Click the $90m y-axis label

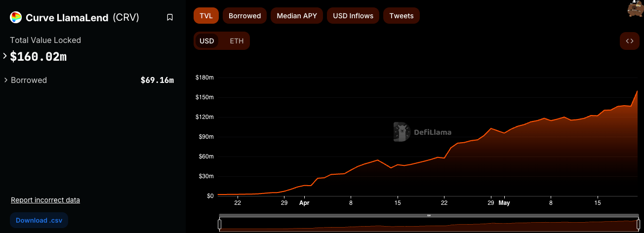coord(206,137)
